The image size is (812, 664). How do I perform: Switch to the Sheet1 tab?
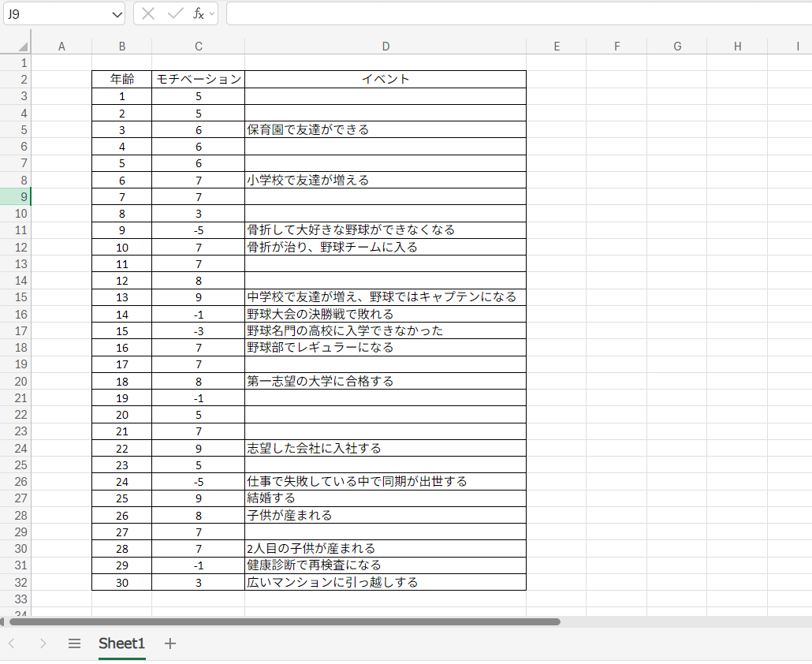pyautogui.click(x=121, y=643)
